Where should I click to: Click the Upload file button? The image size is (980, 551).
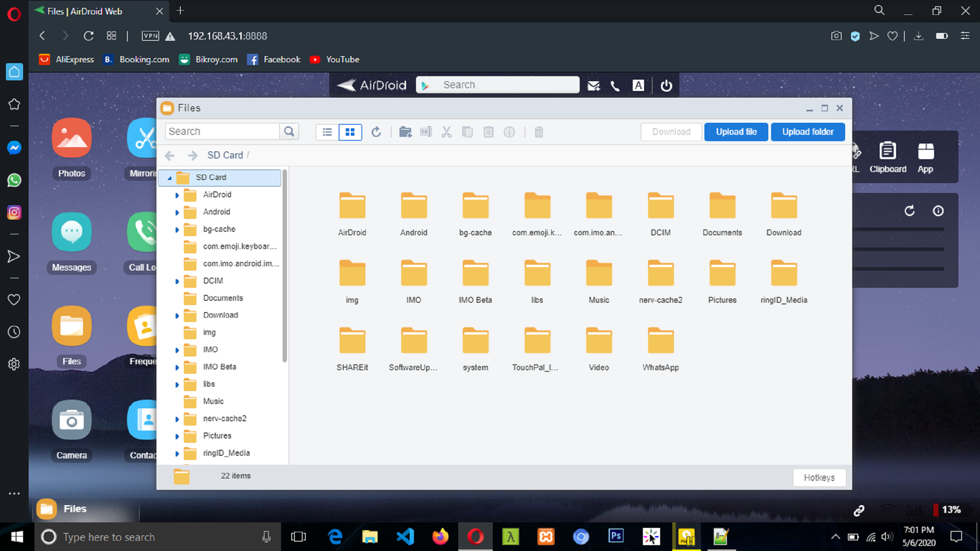point(736,132)
